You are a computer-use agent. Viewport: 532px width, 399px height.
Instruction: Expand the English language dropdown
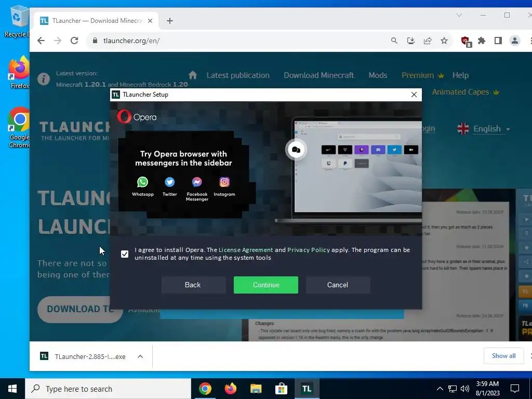484,129
